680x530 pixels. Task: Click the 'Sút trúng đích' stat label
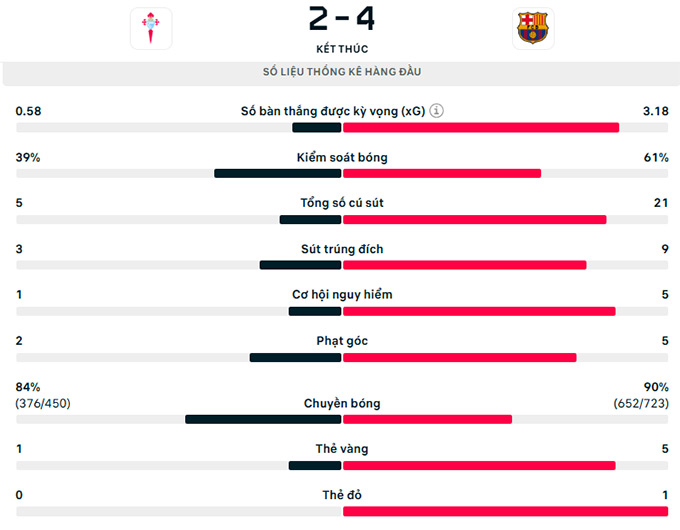(342, 249)
